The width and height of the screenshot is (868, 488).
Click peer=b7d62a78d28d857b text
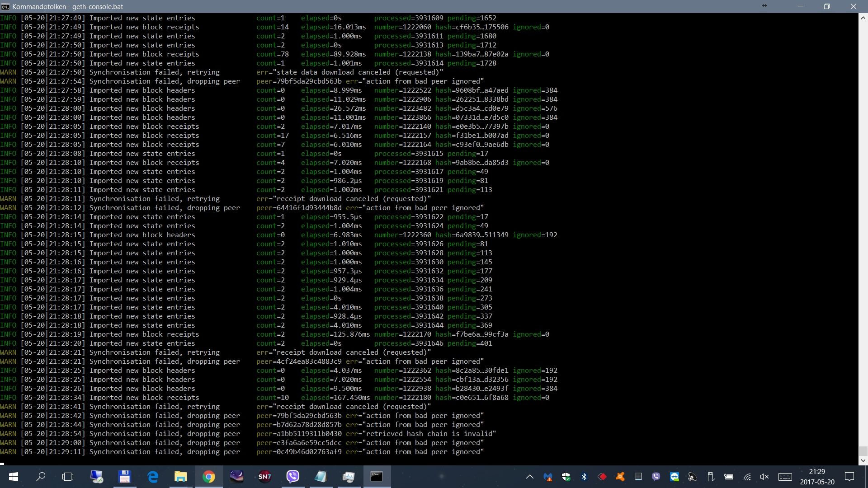299,425
